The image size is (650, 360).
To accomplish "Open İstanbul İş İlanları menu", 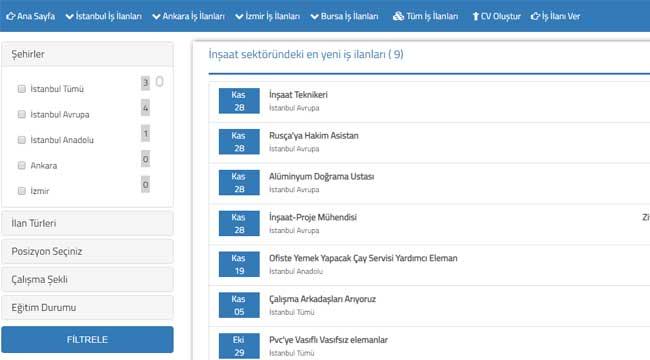I will click(104, 16).
